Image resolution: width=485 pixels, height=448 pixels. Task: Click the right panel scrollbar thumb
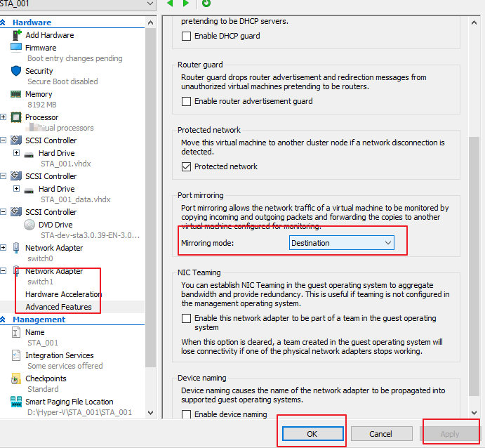tap(474, 266)
